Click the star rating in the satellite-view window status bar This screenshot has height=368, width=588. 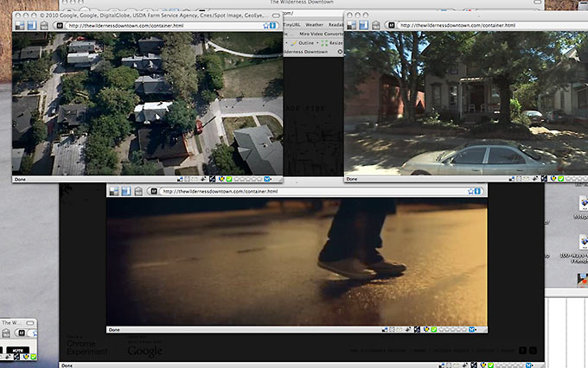click(248, 179)
